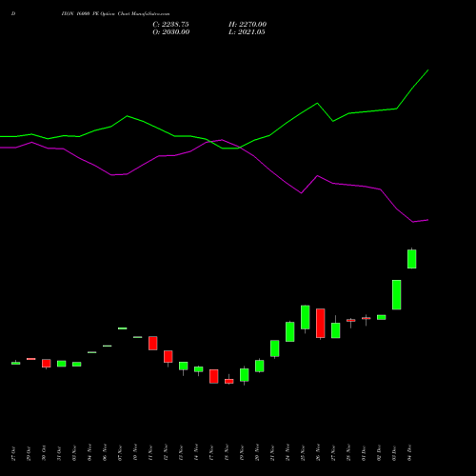Image resolution: width=476 pixels, height=476 pixels.
Task: Click the high price value H: 2270.00
Action: coord(248,25)
